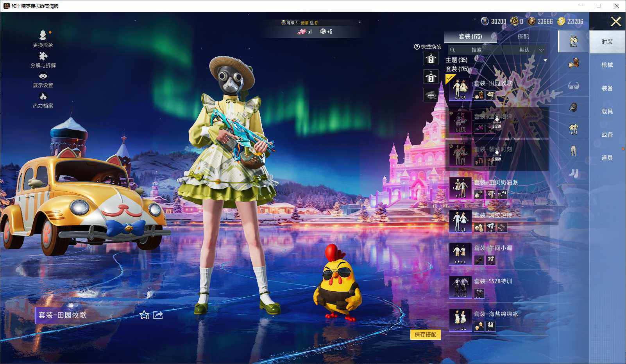Image resolution: width=626 pixels, height=364 pixels.
Task: Favorite the outfit with star icon
Action: (x=145, y=315)
